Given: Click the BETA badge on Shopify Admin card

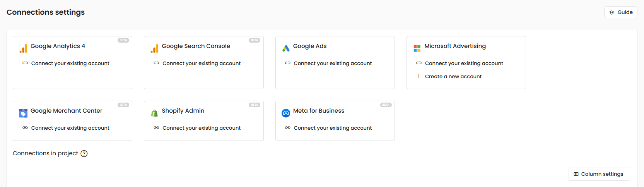Looking at the screenshot, I should [255, 105].
